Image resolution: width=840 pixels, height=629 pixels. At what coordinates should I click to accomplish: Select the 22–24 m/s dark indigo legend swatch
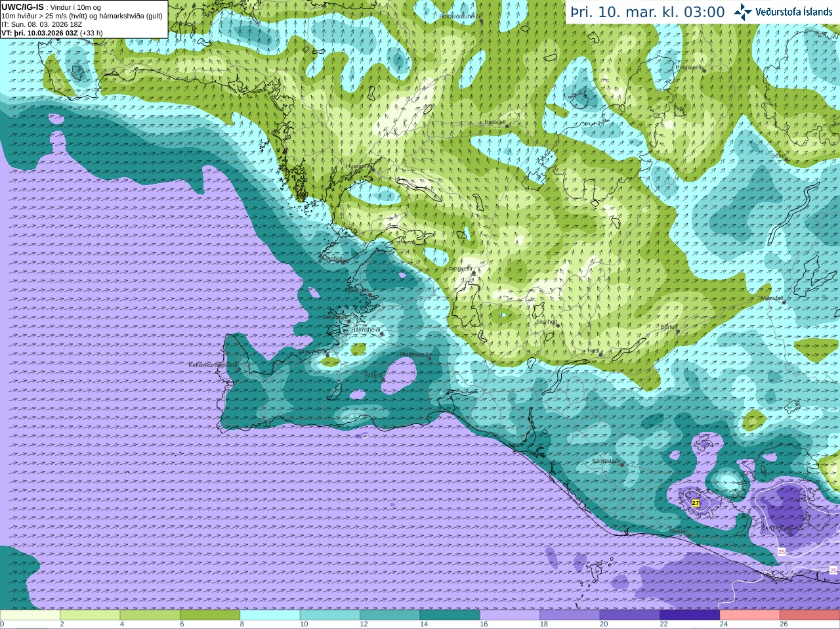coord(690,615)
